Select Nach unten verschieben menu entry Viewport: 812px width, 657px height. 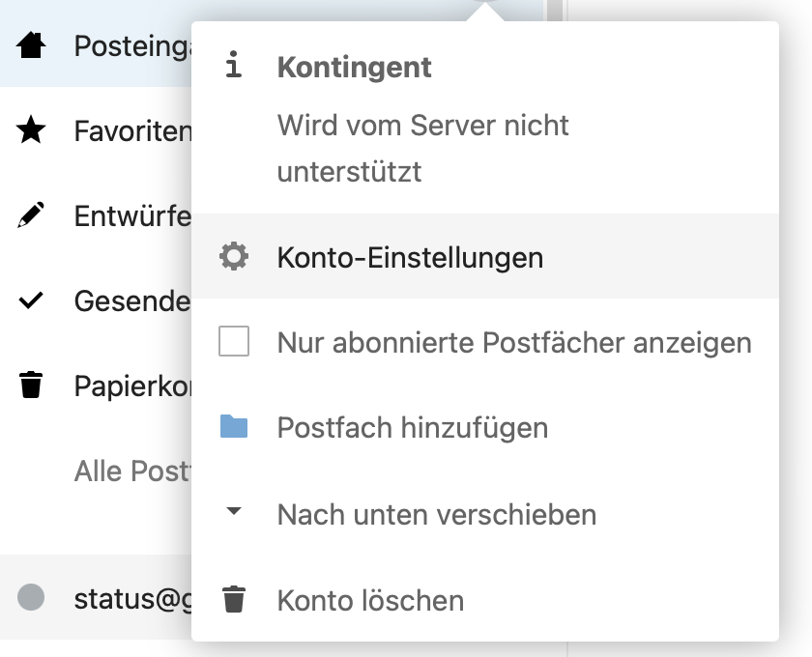(x=485, y=514)
